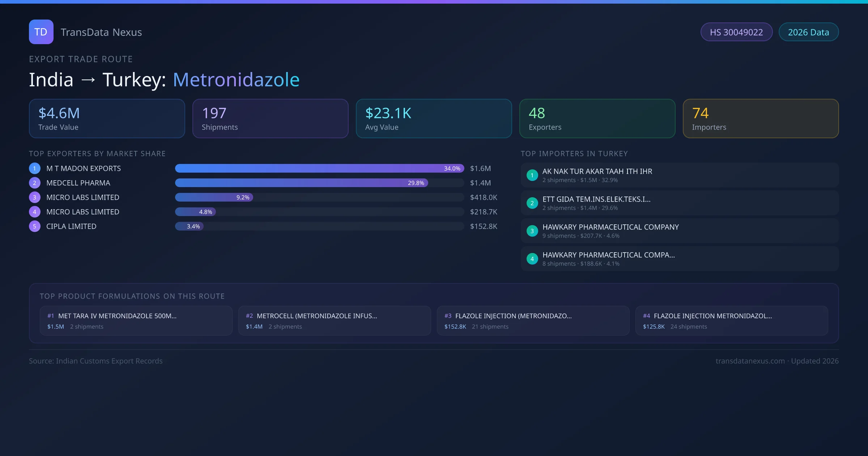Click green rank 4 importer badge

[x=532, y=259]
